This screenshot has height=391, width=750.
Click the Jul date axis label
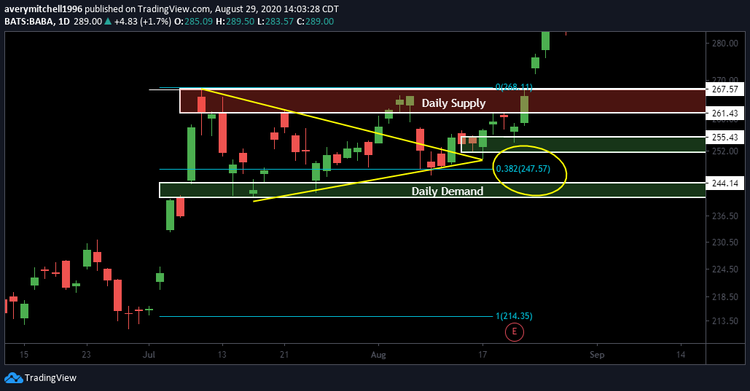point(149,355)
